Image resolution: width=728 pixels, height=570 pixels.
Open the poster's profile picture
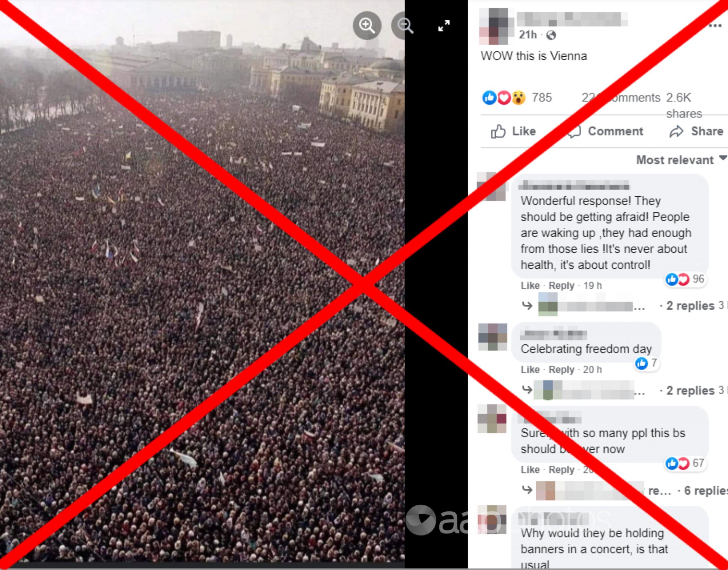coord(494,26)
